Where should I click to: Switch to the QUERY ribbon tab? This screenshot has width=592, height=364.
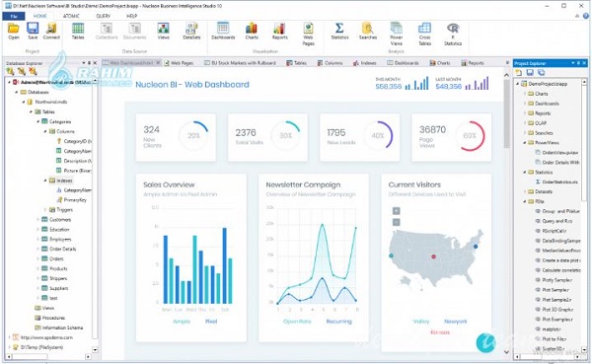coord(103,16)
